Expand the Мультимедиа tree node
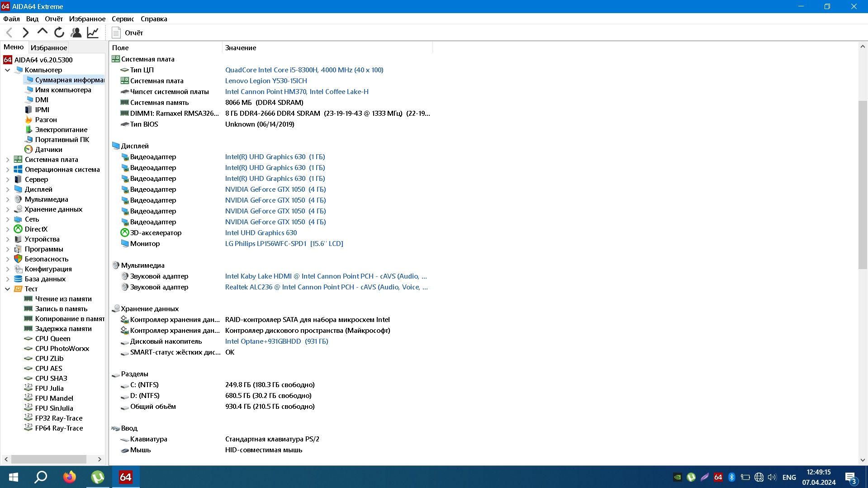This screenshot has height=488, width=868. click(x=7, y=199)
